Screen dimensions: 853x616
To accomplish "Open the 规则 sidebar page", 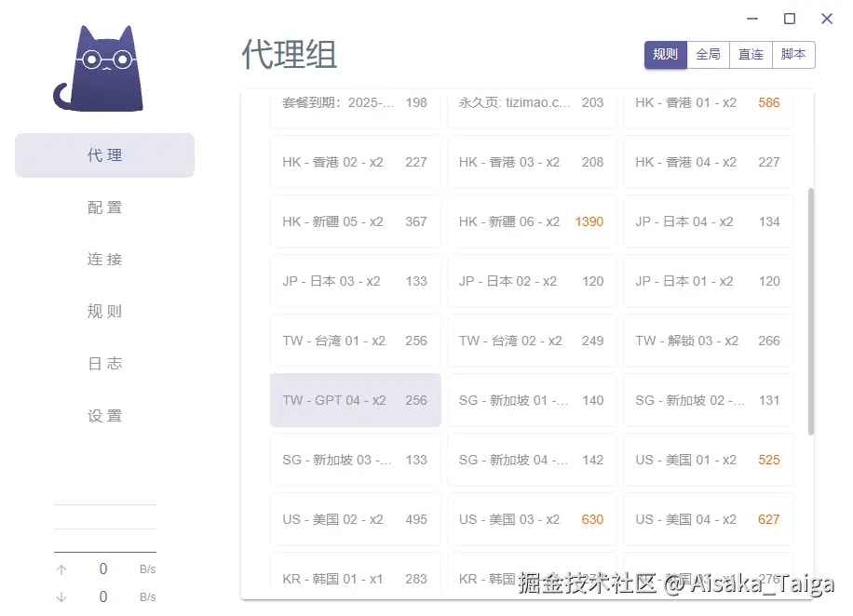I will point(104,312).
